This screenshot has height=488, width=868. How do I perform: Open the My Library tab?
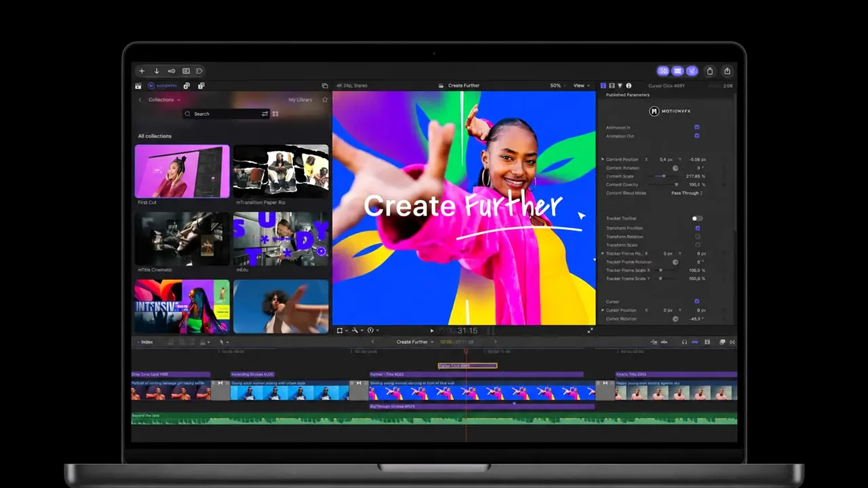[300, 100]
